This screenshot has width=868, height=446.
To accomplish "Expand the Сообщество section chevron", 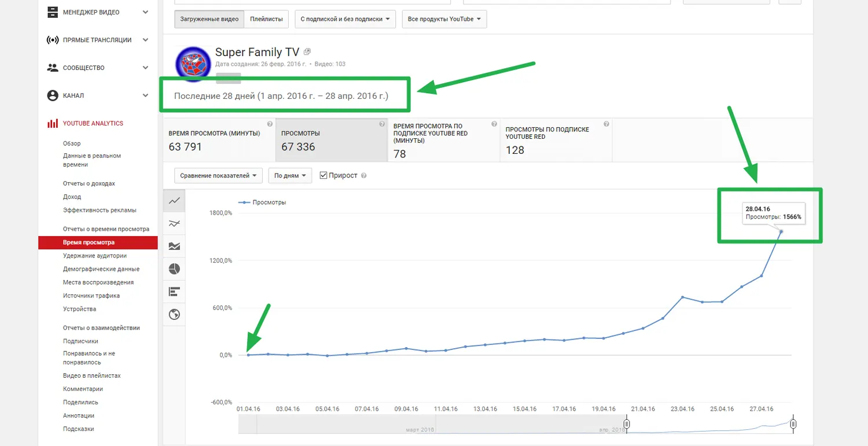I will [145, 68].
